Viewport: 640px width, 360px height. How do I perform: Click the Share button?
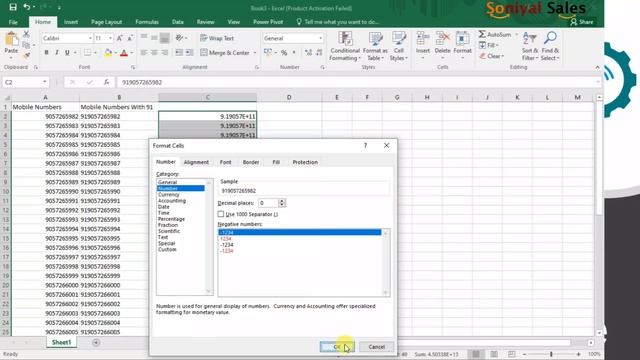coord(582,22)
